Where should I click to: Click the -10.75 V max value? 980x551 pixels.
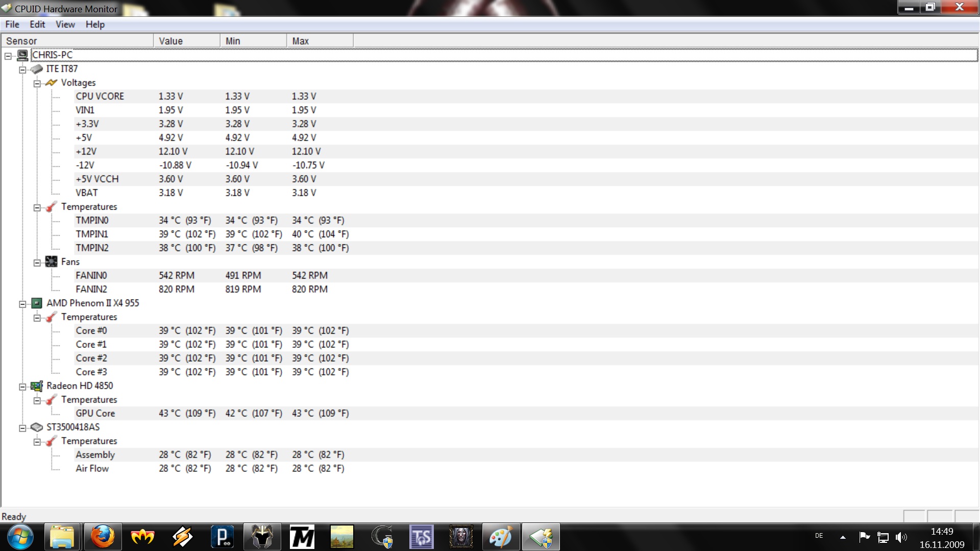coord(308,165)
